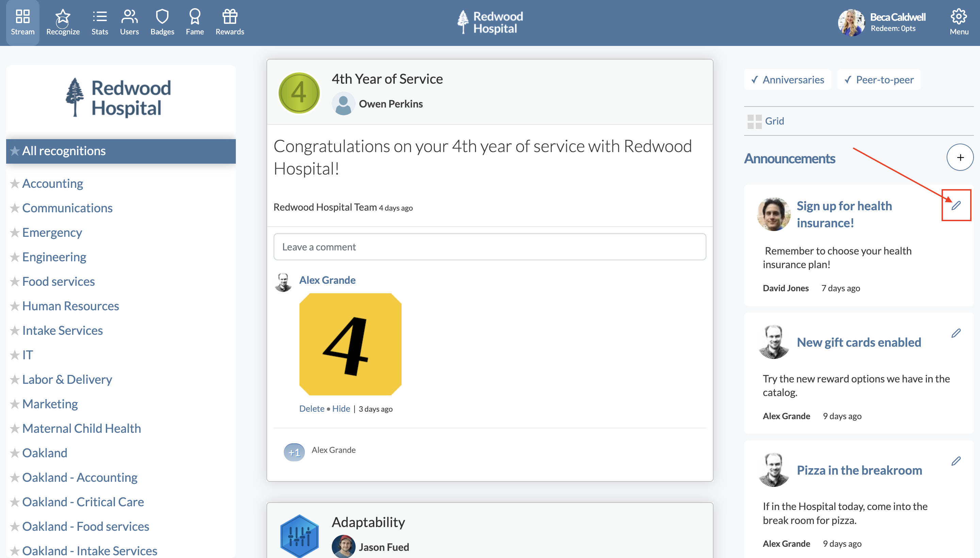Delete Alex Grande's comment
Image resolution: width=980 pixels, height=558 pixels.
click(312, 409)
